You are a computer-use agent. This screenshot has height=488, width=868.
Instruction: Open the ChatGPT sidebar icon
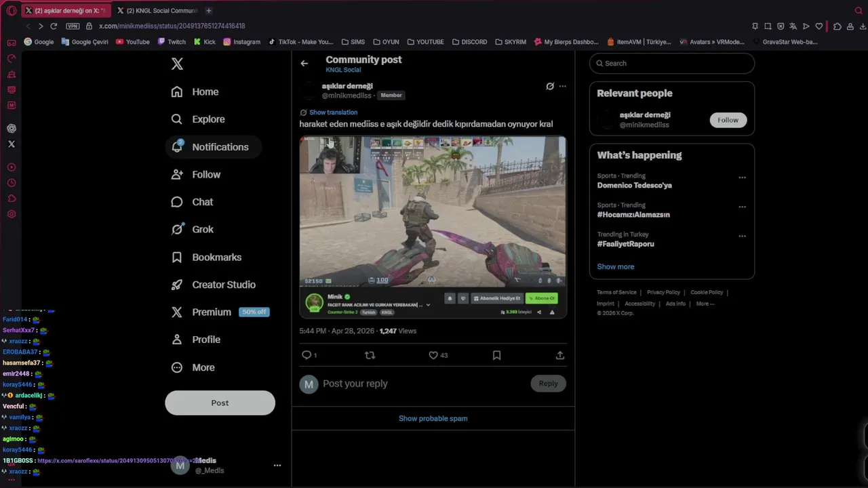[x=12, y=128]
